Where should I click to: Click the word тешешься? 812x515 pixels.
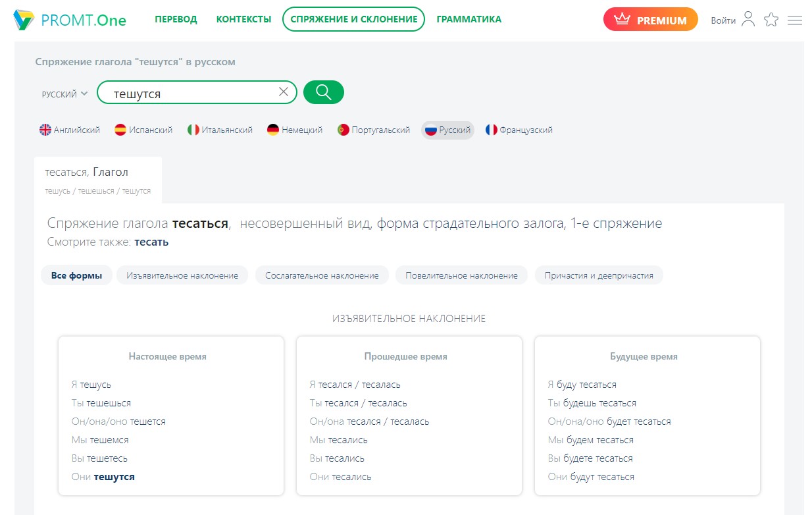click(x=109, y=403)
